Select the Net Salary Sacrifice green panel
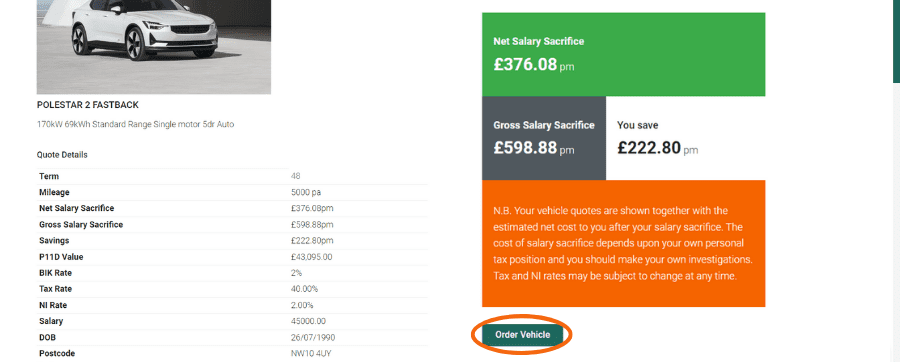The width and height of the screenshot is (900, 362). [623, 55]
